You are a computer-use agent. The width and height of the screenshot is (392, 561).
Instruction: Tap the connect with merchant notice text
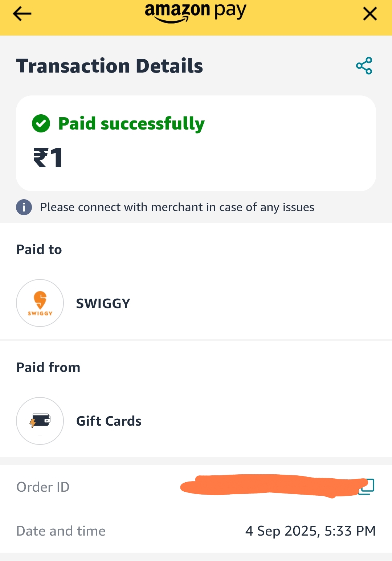click(177, 207)
